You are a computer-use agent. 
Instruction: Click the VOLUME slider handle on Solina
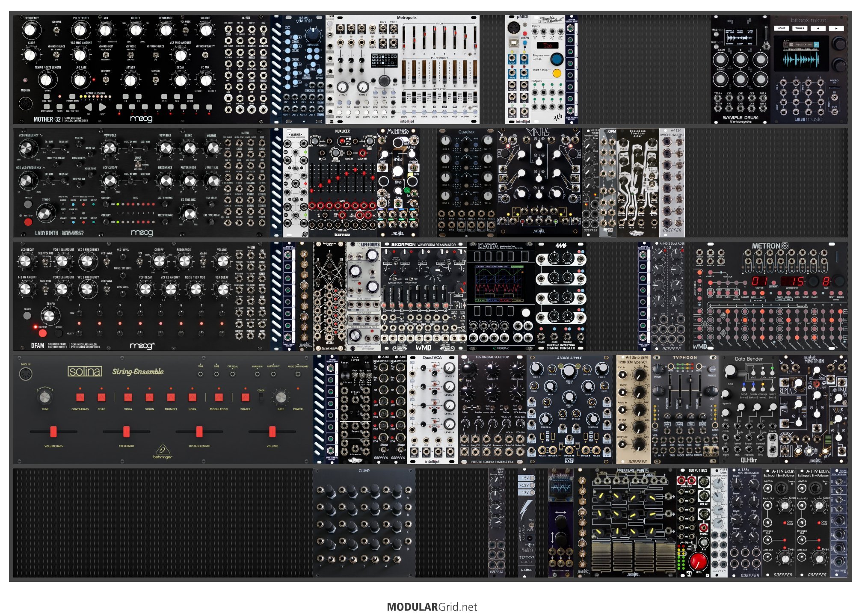point(272,432)
